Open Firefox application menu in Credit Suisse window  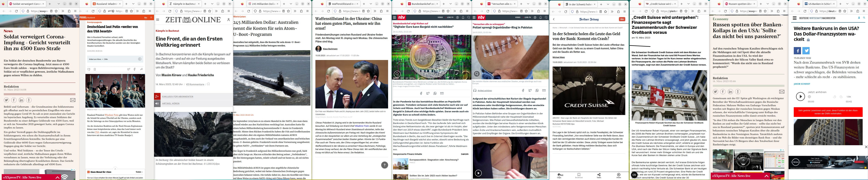[x=705, y=11]
